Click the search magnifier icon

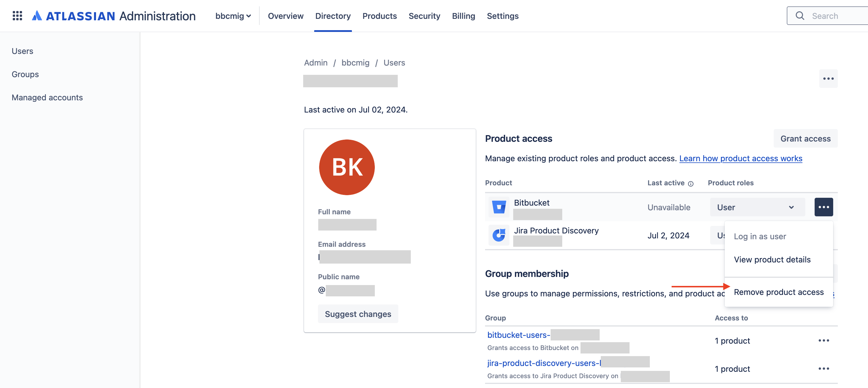[800, 16]
